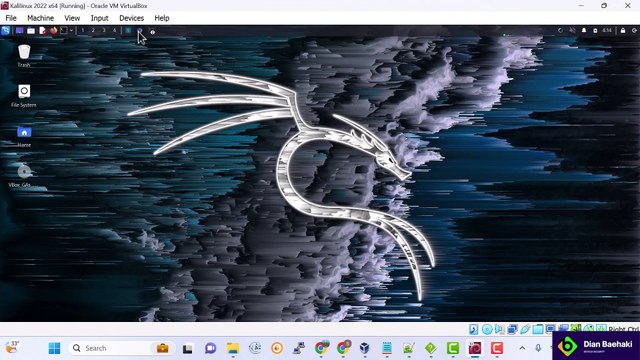
Task: Click the shared folders status icon
Action: coord(538,329)
